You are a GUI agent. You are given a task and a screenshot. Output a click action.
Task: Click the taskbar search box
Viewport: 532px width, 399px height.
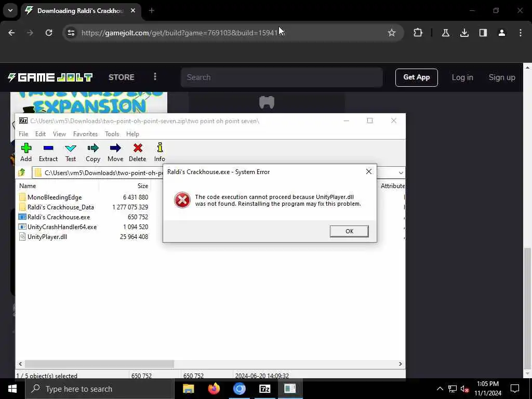pos(99,389)
